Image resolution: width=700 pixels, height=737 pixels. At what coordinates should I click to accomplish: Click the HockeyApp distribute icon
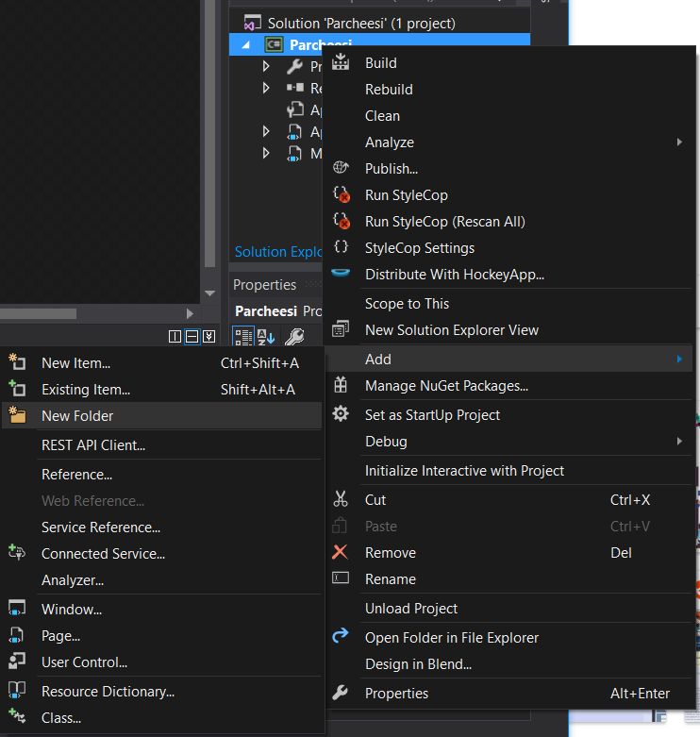(x=342, y=275)
